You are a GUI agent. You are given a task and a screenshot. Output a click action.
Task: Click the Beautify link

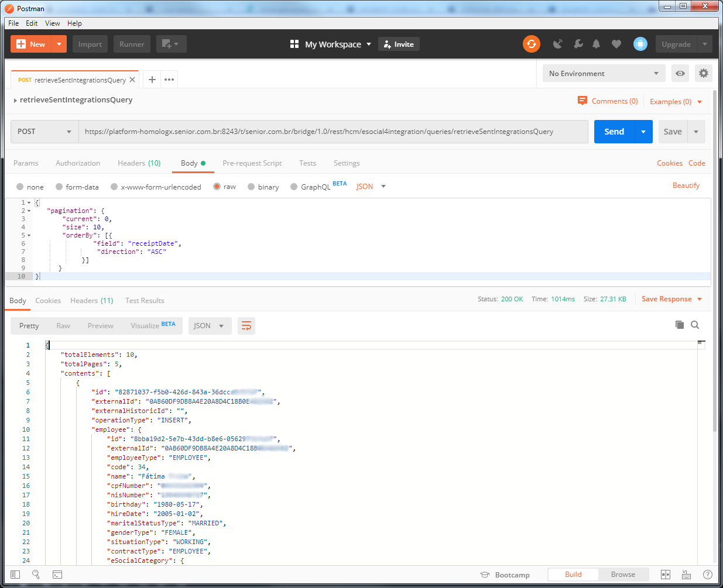coord(686,185)
